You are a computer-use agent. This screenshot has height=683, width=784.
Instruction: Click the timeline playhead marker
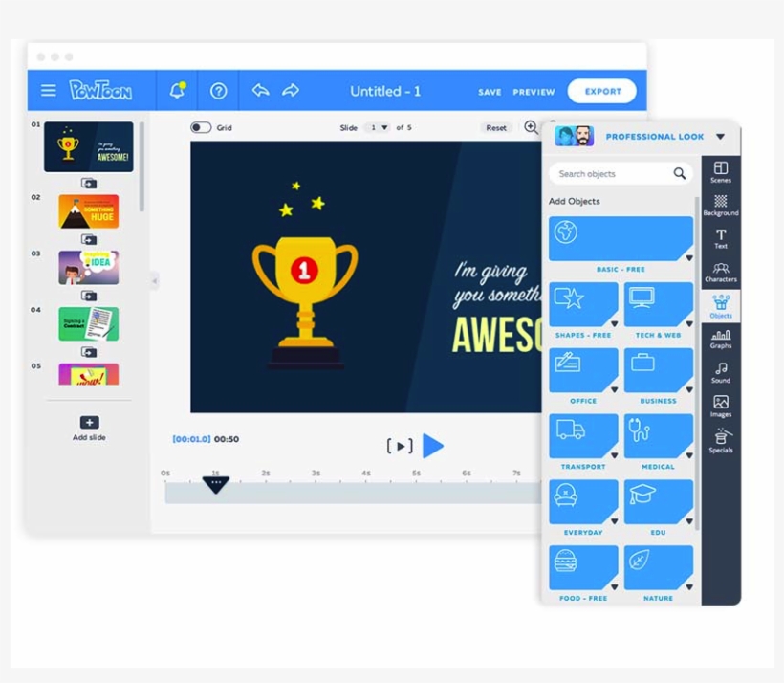216,484
